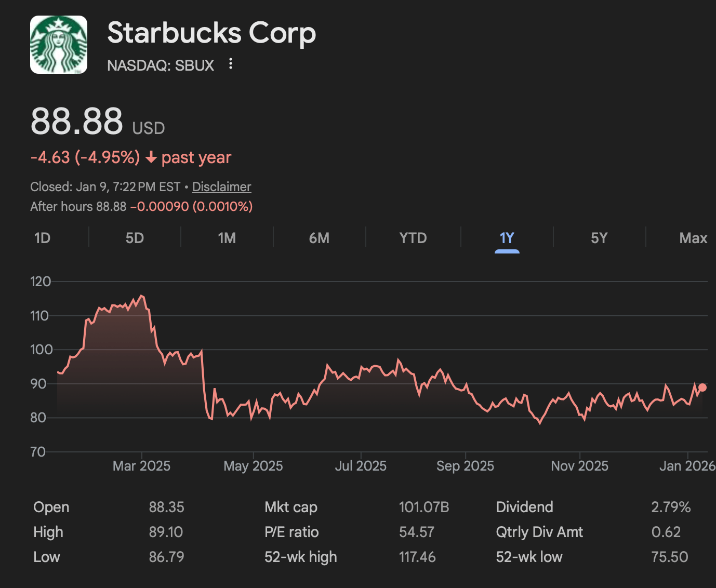Click the -0.00090 (0.0010%) after-hours change
Image resolution: width=716 pixels, height=588 pixels.
192,206
